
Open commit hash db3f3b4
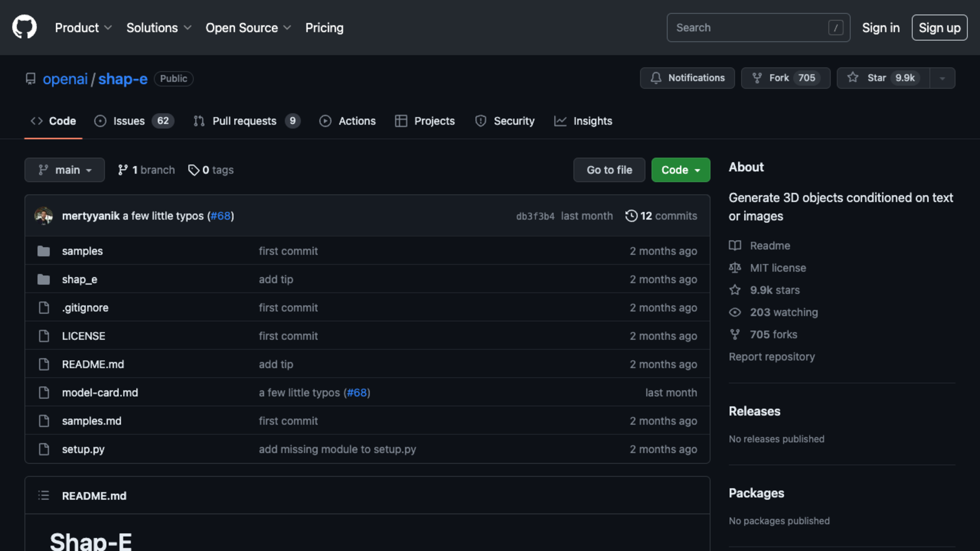tap(535, 216)
